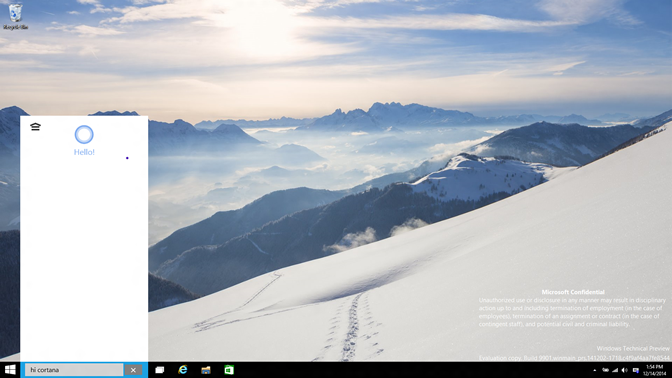
Task: Open the notifications tray icon
Action: (x=636, y=370)
